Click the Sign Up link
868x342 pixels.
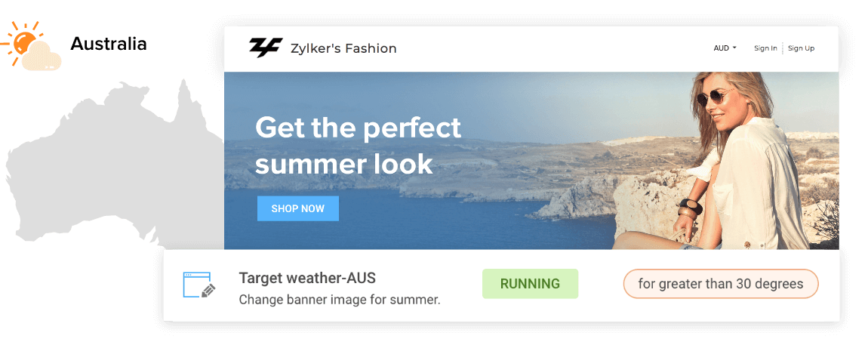click(801, 48)
